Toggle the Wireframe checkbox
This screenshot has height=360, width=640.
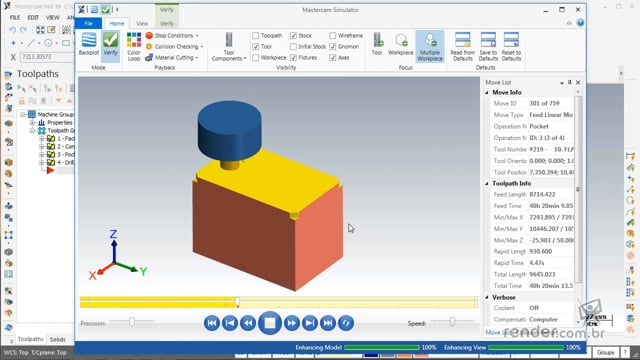(332, 36)
